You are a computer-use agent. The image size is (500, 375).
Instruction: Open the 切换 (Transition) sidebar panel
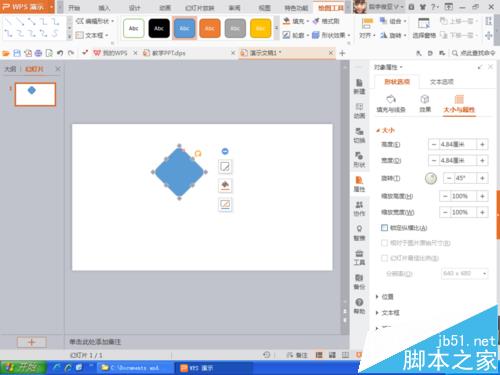pyautogui.click(x=359, y=135)
